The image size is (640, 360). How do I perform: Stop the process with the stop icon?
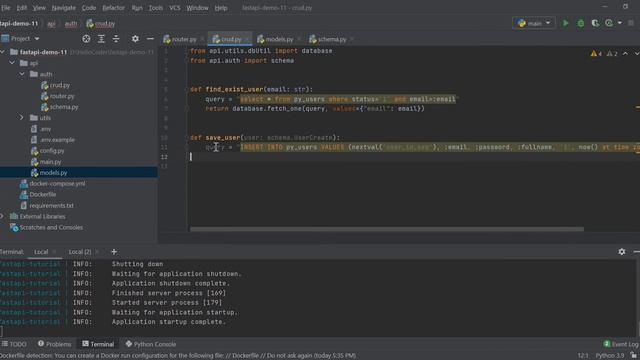(631, 23)
